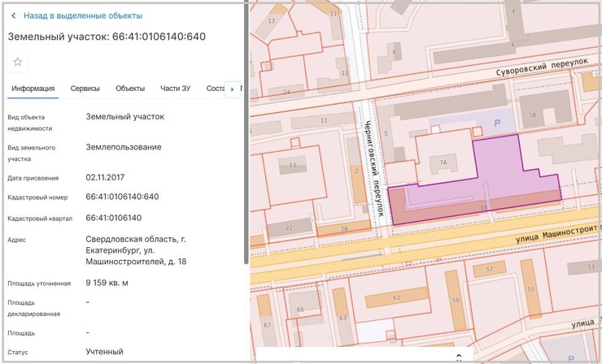Click the 'Площадь уточненная' field label

pyautogui.click(x=39, y=284)
